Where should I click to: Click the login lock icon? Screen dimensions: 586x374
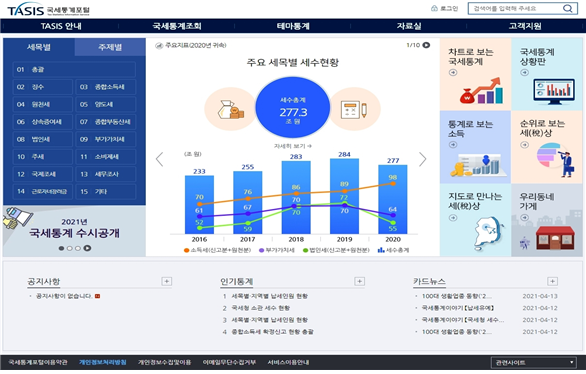(434, 8)
